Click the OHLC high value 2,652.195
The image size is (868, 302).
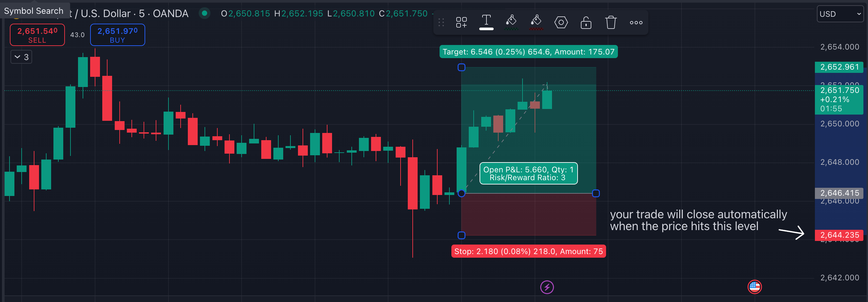302,13
